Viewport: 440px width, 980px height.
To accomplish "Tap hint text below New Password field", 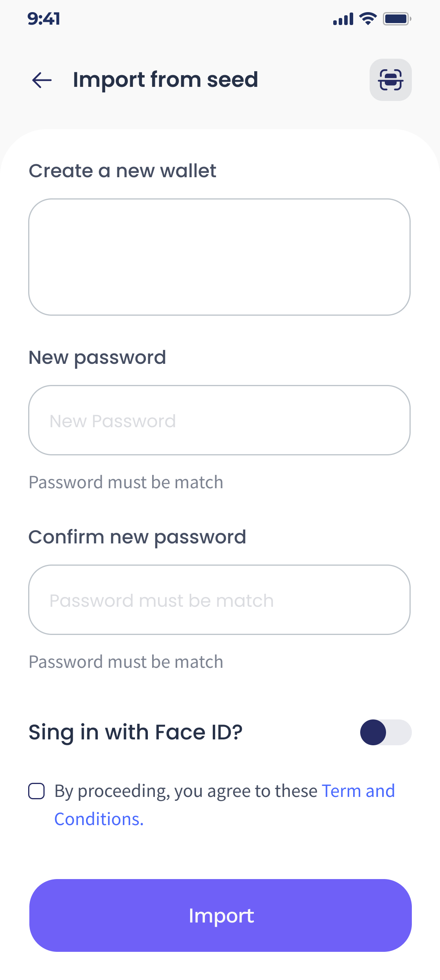I will [126, 482].
